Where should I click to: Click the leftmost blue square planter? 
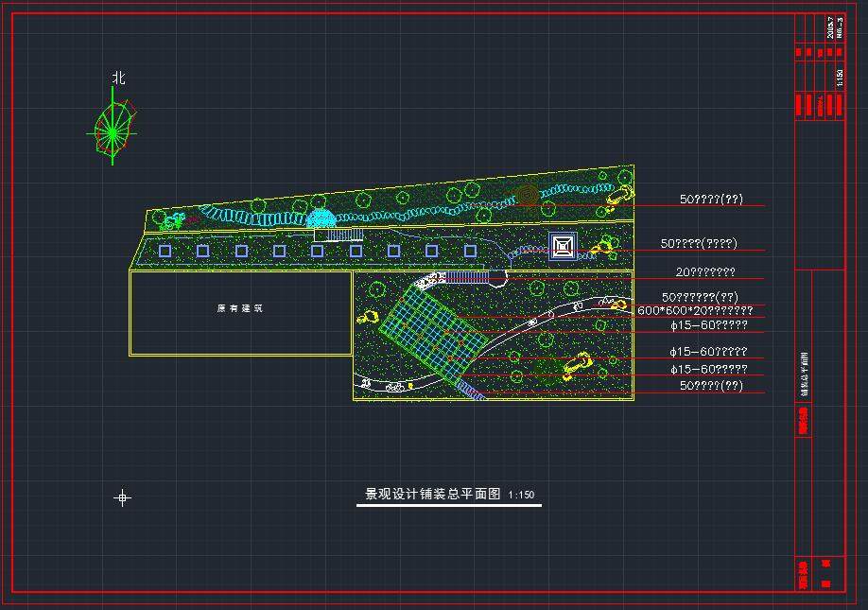[x=165, y=251]
